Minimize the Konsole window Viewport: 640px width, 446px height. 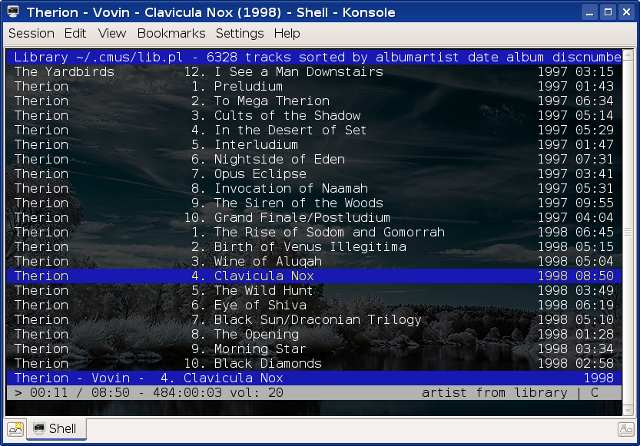coord(589,12)
